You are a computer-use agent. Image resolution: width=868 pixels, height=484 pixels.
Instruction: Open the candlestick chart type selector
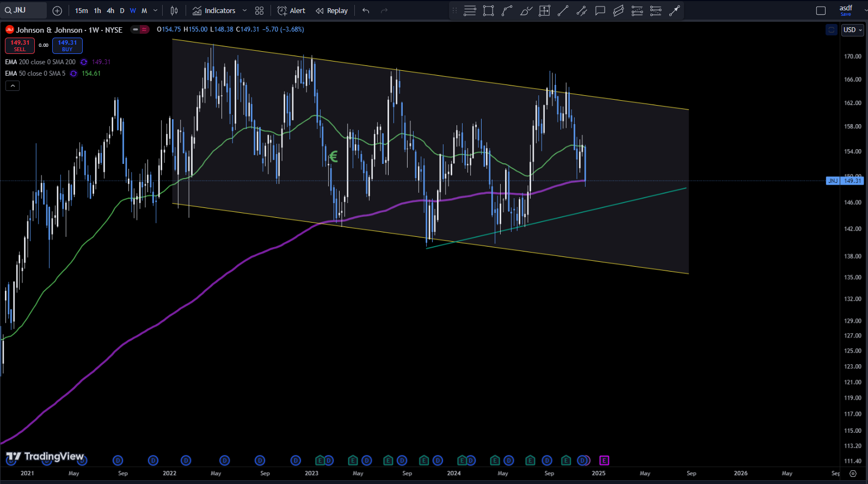[174, 11]
